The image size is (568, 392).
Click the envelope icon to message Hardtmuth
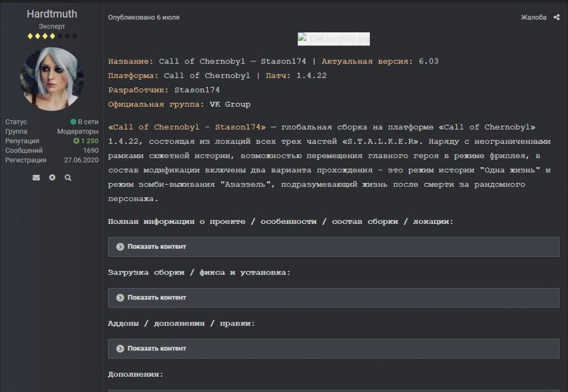pos(36,177)
